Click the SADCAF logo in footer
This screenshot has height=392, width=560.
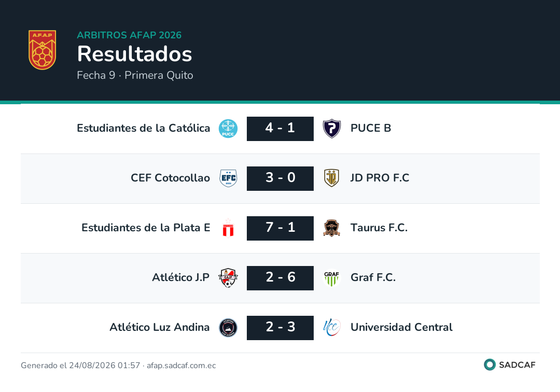pyautogui.click(x=510, y=365)
